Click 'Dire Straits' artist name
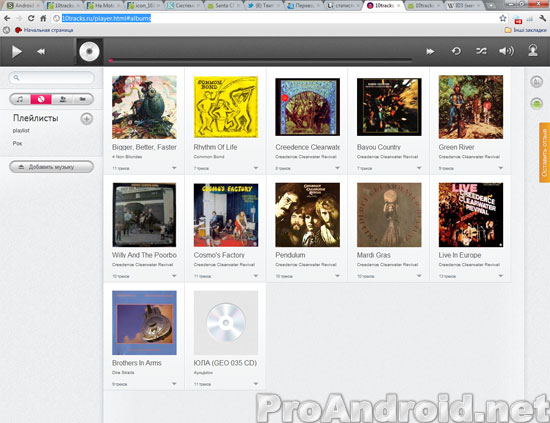The image size is (550, 423). point(123,372)
